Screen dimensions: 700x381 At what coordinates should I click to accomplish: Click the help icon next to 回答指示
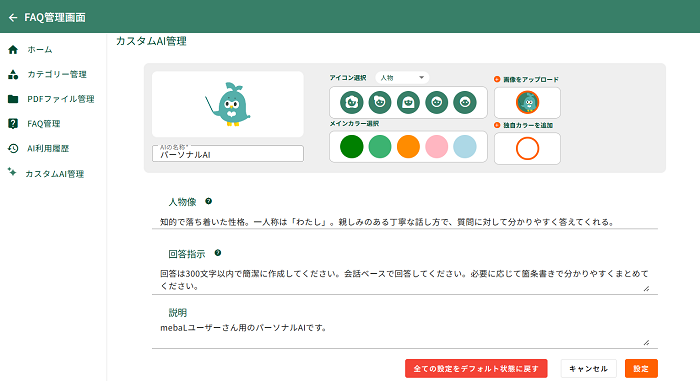click(218, 253)
